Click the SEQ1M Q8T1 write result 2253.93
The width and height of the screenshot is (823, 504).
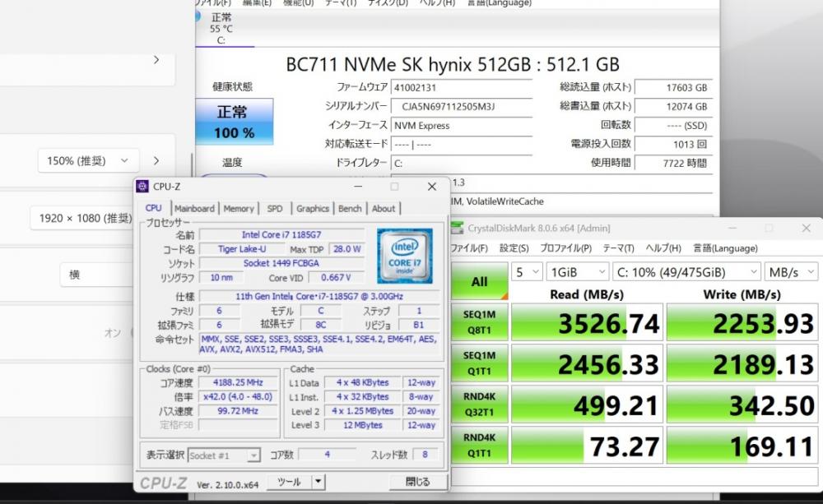coord(742,322)
